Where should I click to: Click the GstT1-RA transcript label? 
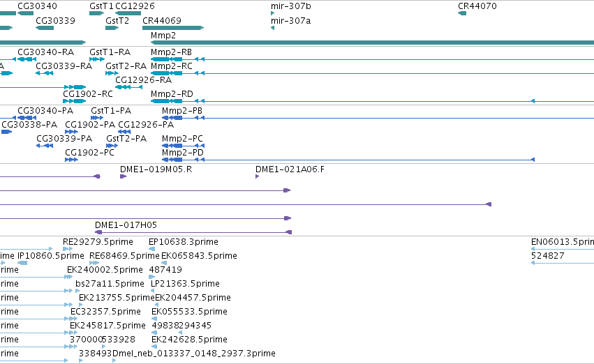[x=110, y=52]
